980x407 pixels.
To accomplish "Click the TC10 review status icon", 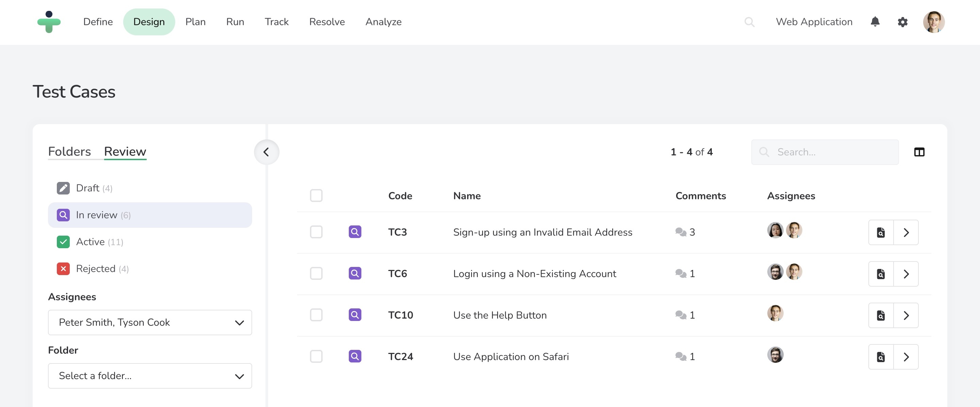I will 355,315.
